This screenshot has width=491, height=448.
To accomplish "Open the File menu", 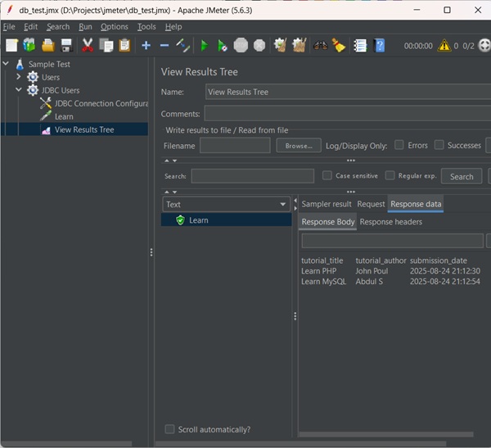I will click(9, 27).
